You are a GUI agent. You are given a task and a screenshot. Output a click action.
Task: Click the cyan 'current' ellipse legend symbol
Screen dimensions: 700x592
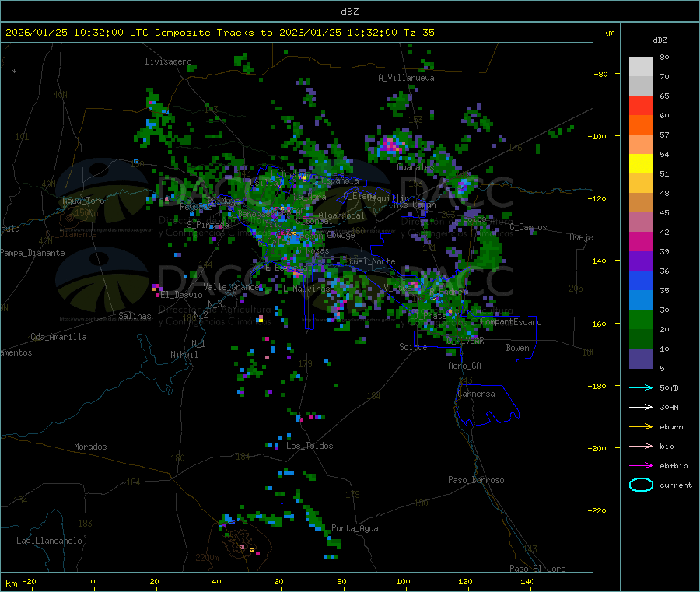click(x=641, y=485)
